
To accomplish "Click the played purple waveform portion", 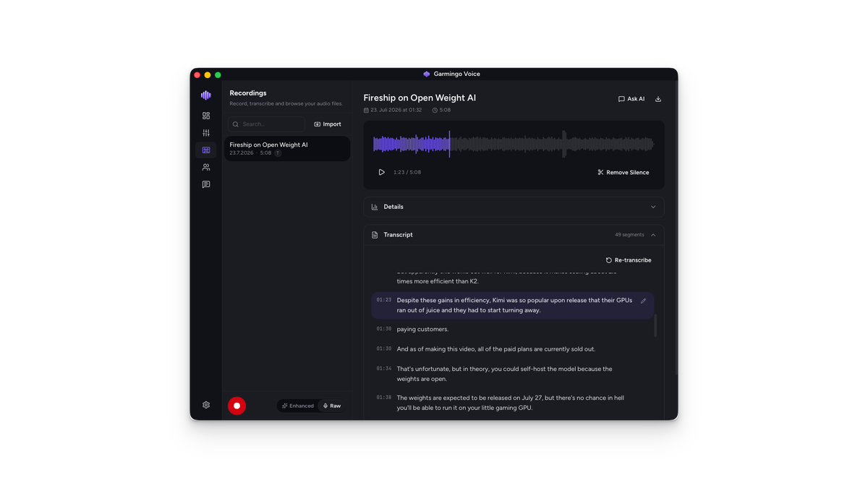I will [x=411, y=144].
